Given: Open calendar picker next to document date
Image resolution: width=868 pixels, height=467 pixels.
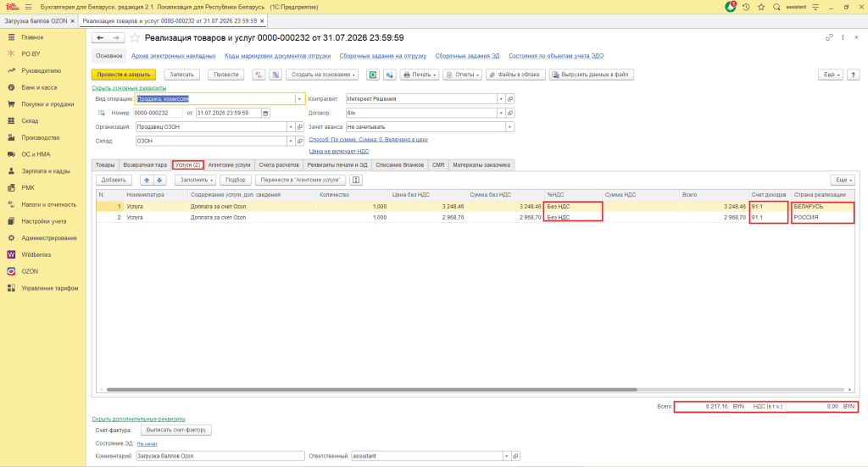Looking at the screenshot, I should (x=265, y=113).
